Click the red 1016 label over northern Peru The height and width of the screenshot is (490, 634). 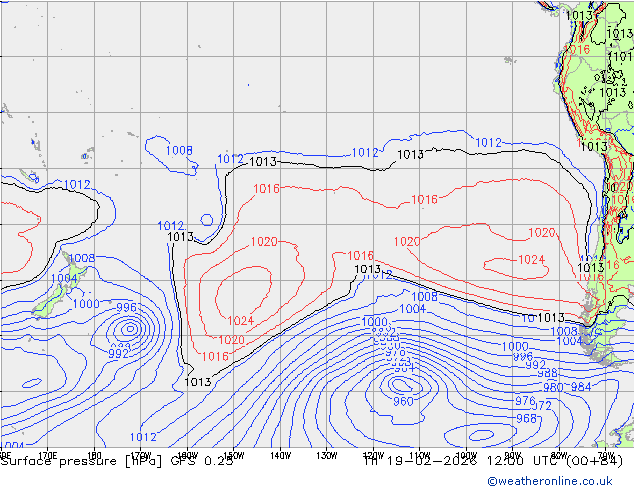pyautogui.click(x=577, y=50)
